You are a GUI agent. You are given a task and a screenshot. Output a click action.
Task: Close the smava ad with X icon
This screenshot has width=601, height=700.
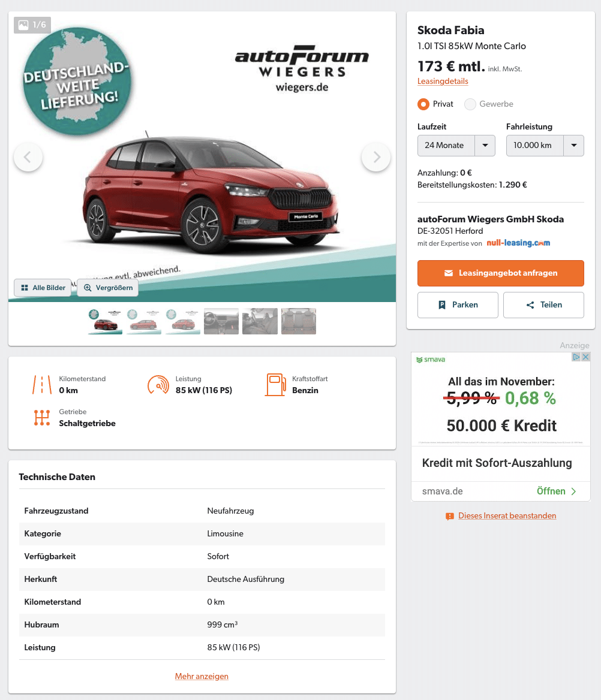[586, 357]
